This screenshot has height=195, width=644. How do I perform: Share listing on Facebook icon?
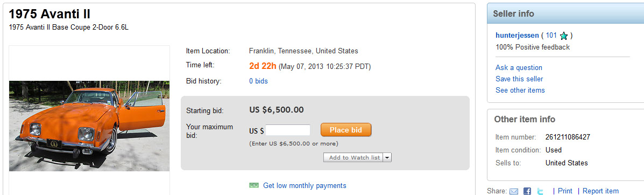pyautogui.click(x=527, y=191)
